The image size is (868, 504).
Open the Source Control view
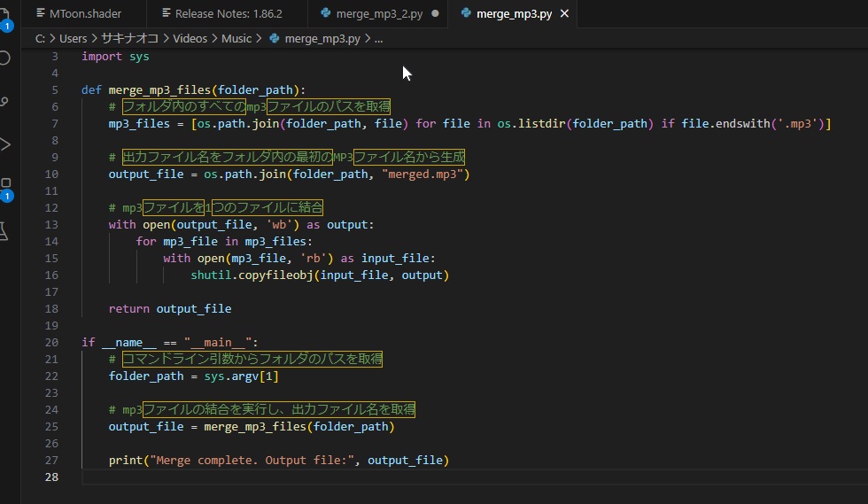pos(4,101)
